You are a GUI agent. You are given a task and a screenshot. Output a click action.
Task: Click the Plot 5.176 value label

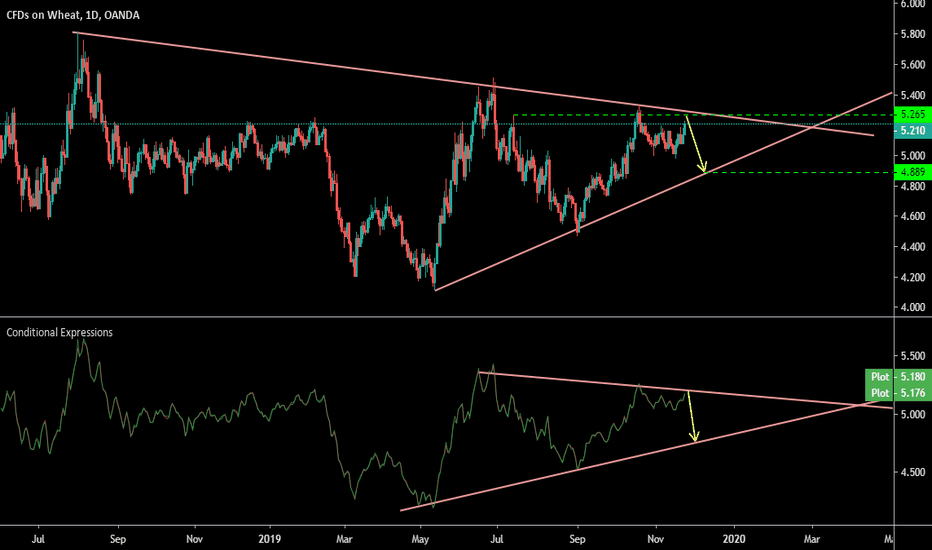[898, 393]
